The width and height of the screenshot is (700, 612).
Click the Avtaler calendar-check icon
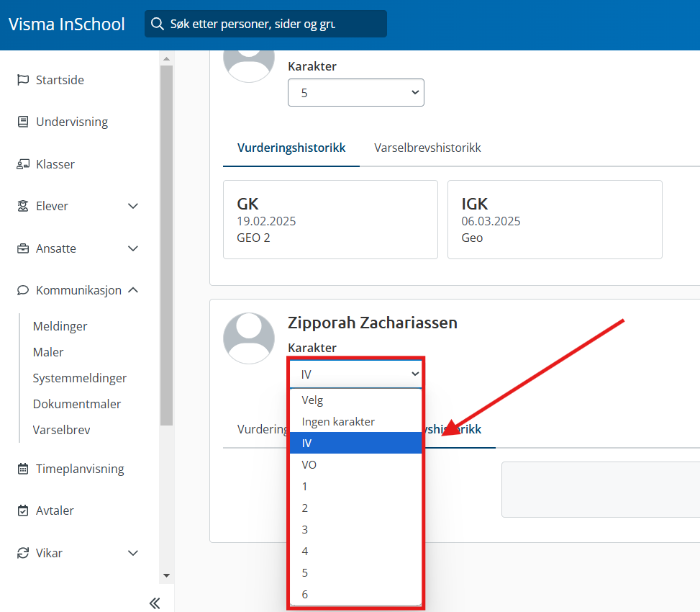(23, 510)
